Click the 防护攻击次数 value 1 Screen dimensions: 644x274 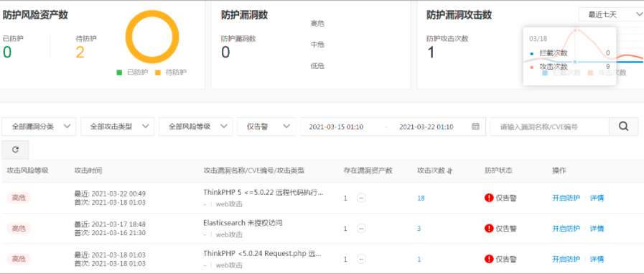431,52
